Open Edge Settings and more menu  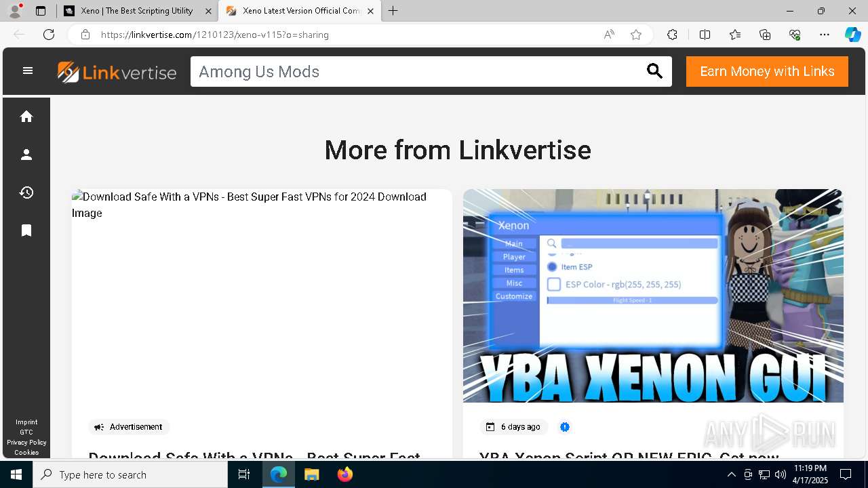click(x=825, y=35)
